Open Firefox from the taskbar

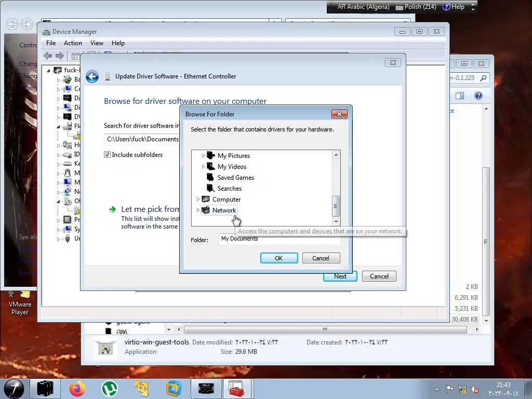77,389
